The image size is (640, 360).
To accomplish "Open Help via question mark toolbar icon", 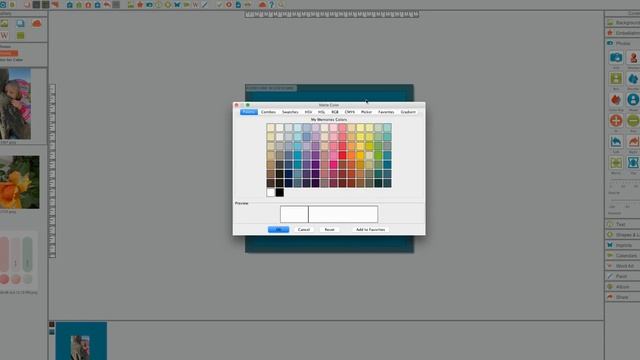I will [x=271, y=5].
